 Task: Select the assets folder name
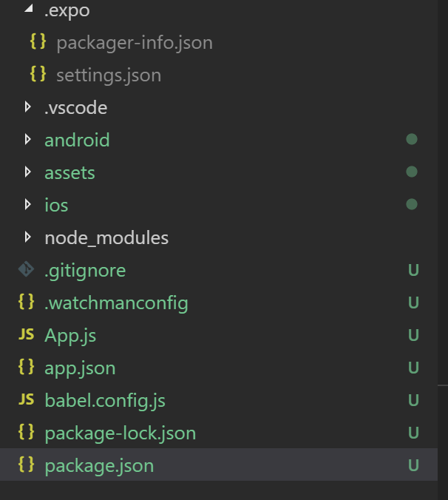tap(69, 173)
